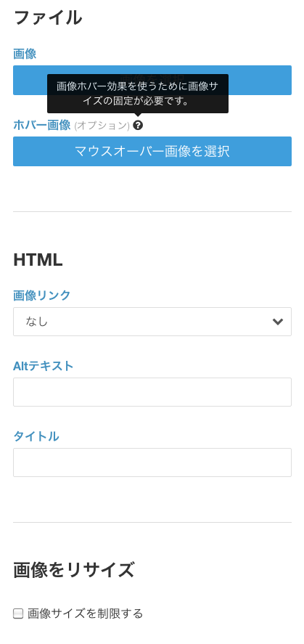
Task: Click the 画像 field label
Action: click(x=25, y=54)
